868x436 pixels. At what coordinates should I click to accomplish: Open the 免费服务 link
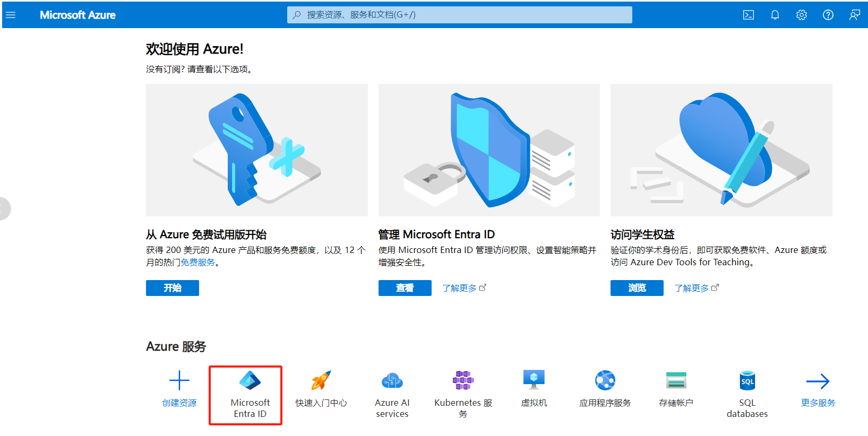click(198, 263)
